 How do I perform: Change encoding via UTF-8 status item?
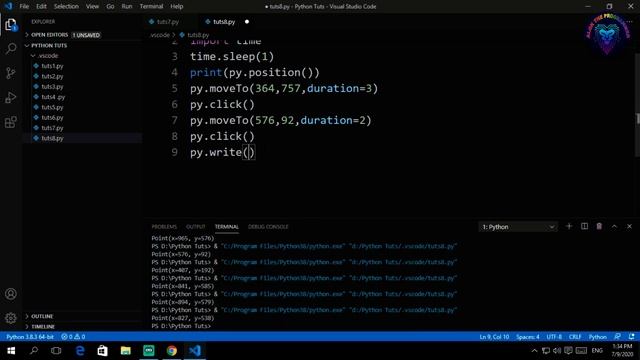click(554, 337)
